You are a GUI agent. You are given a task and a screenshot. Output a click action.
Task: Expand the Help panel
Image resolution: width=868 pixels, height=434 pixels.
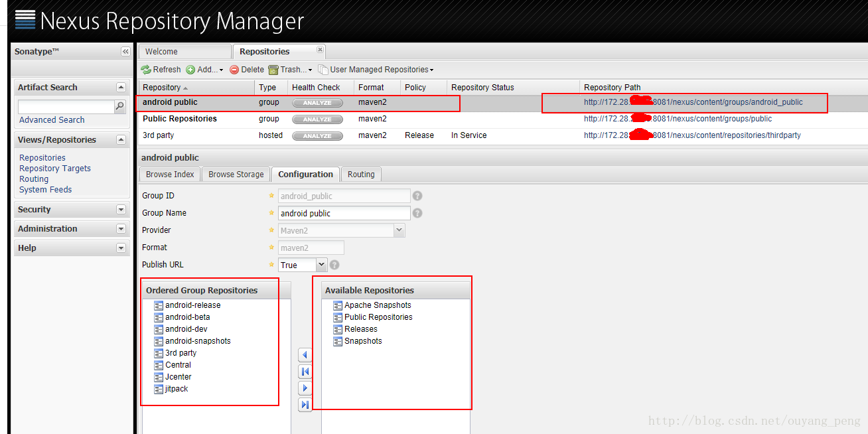[121, 248]
